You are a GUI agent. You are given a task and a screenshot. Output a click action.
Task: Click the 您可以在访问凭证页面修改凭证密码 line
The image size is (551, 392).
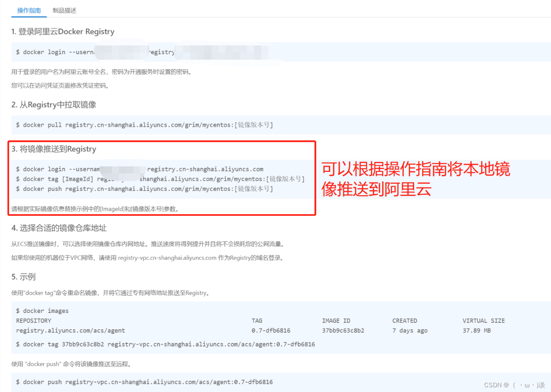(60, 85)
